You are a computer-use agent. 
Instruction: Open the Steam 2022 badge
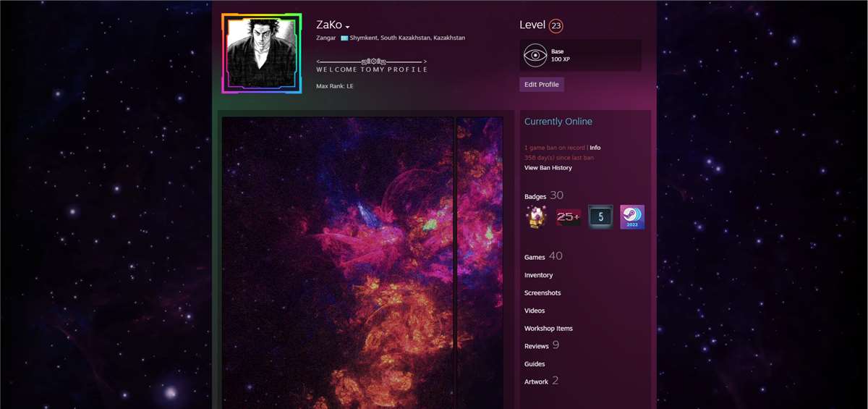pos(632,217)
